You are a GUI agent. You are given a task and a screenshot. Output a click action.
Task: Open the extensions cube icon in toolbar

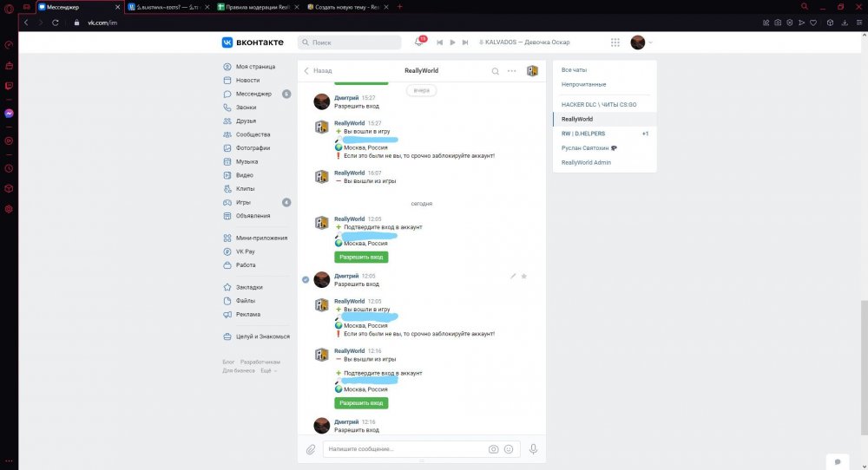tap(830, 23)
